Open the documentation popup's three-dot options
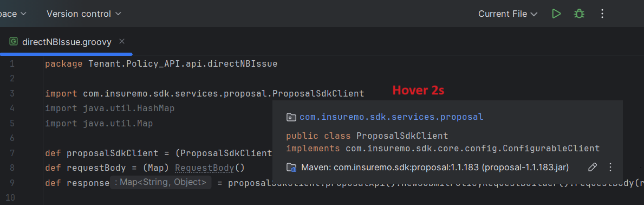This screenshot has width=644, height=205. click(610, 167)
